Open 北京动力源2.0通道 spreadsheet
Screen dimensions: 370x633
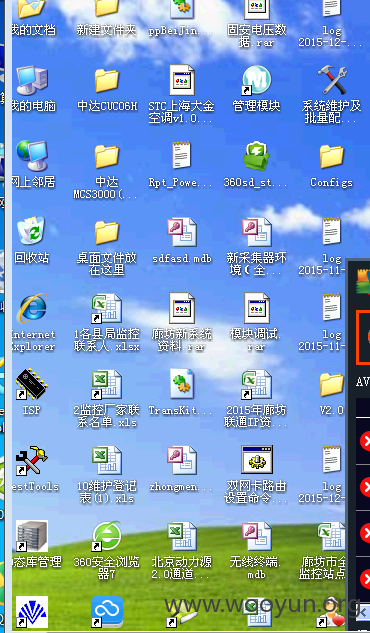(x=182, y=536)
